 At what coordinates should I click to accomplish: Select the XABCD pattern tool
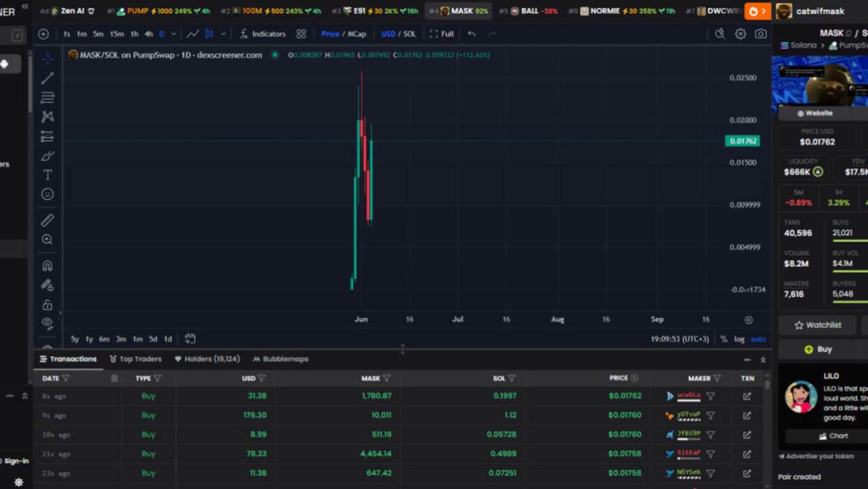coord(47,117)
